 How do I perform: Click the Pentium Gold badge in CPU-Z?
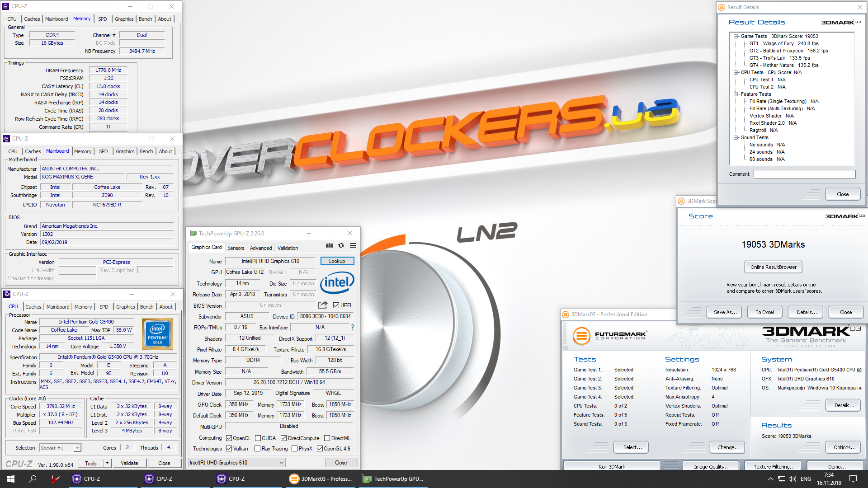157,334
